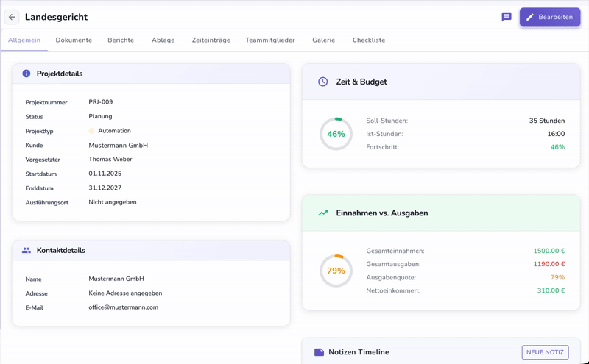
Task: Click the note icon by Notizen Timeline
Action: pos(319,352)
